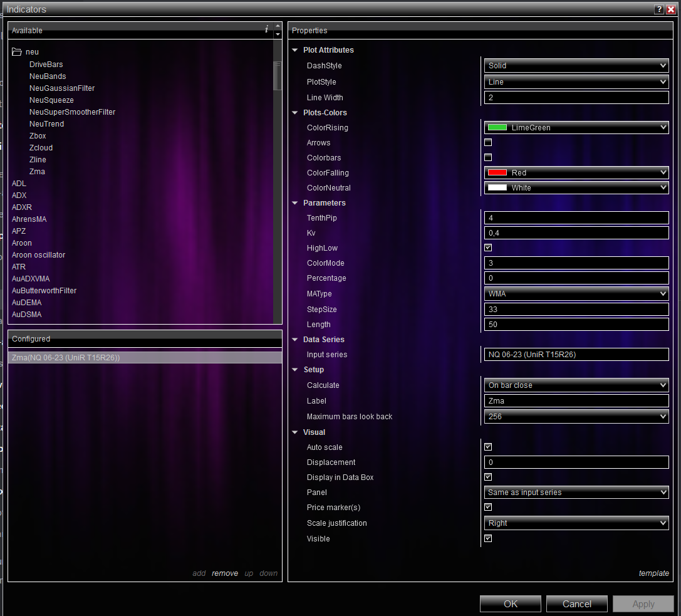Select Aroon oscillator indicator
Viewport: 681px width, 616px height.
tap(39, 255)
